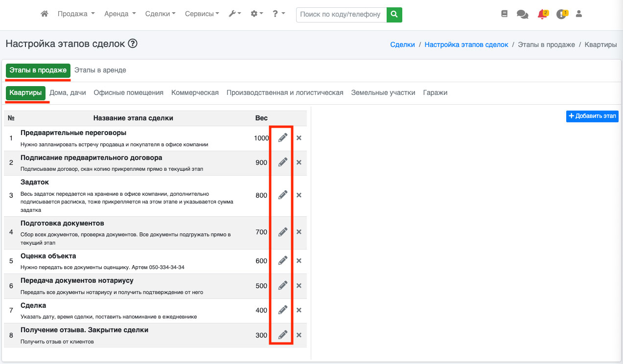This screenshot has width=623, height=364.
Task: Follow the Сделки breadcrumb link
Action: (402, 45)
